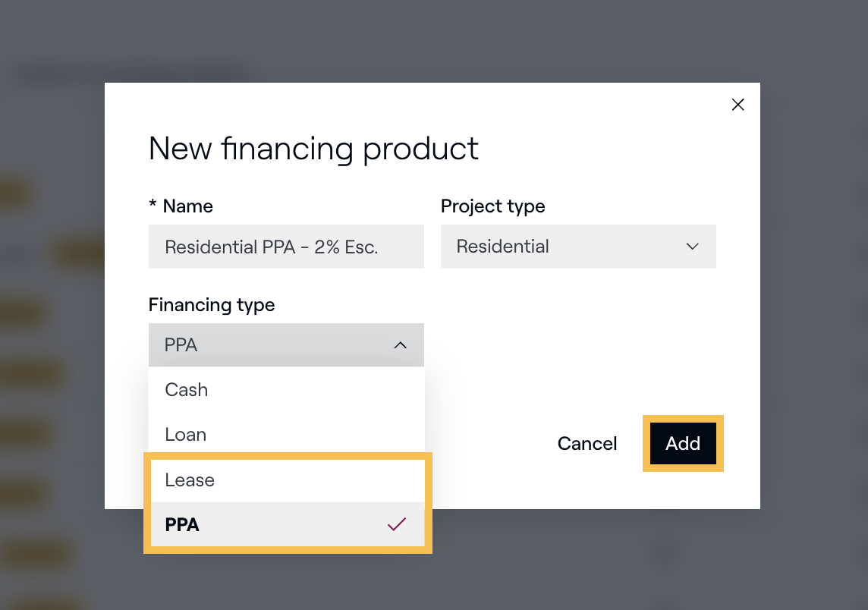Click the "Project type" label

coord(492,206)
